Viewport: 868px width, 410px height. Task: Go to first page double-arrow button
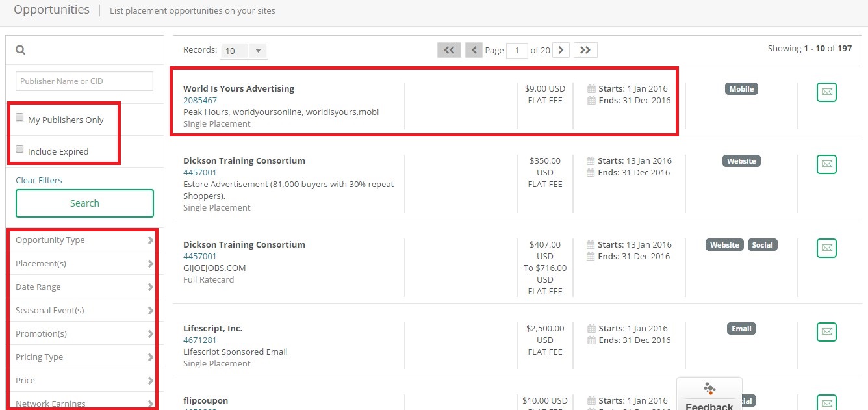click(449, 50)
